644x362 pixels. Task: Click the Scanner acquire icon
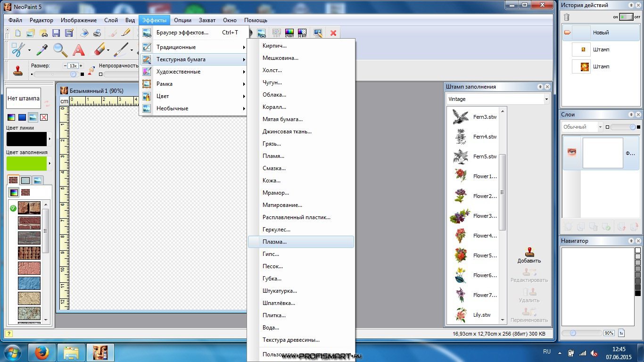coord(84,33)
